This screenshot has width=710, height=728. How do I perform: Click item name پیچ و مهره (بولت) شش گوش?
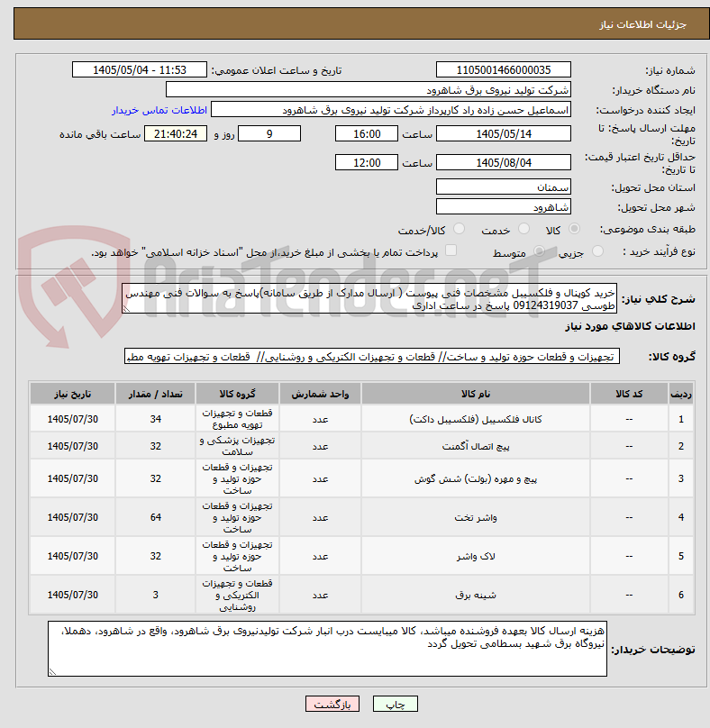click(x=476, y=478)
